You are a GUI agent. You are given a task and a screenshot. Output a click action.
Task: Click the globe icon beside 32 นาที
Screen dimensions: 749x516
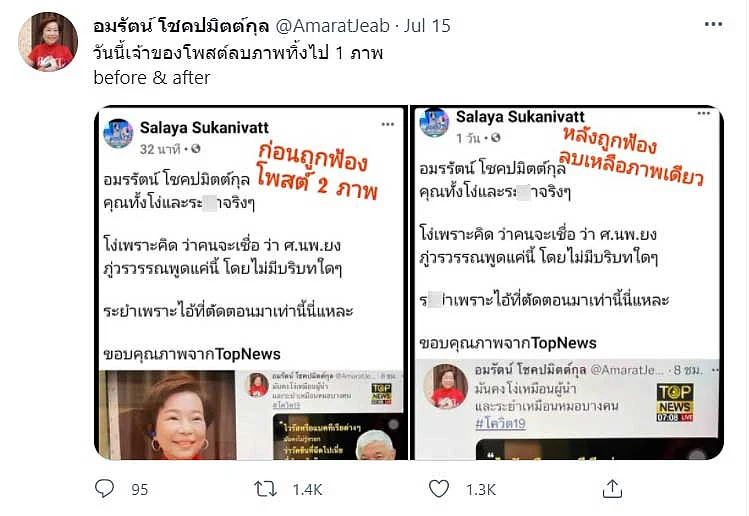(195, 149)
